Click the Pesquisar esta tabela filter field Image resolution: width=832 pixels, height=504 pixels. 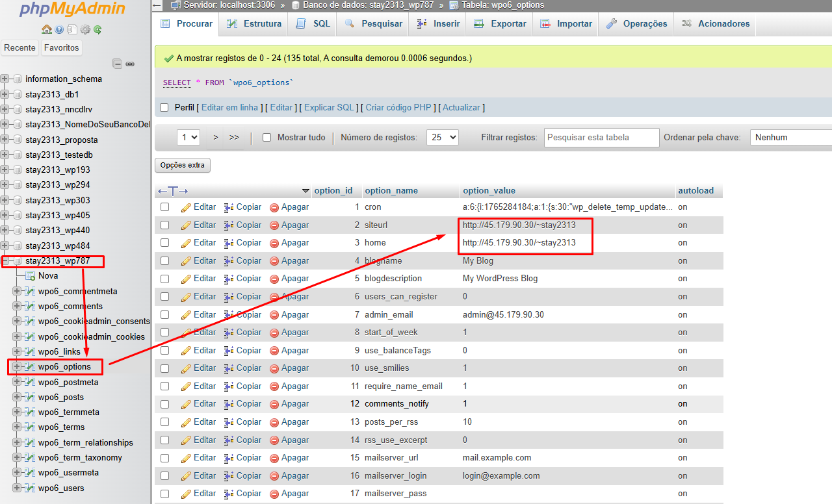[601, 137]
